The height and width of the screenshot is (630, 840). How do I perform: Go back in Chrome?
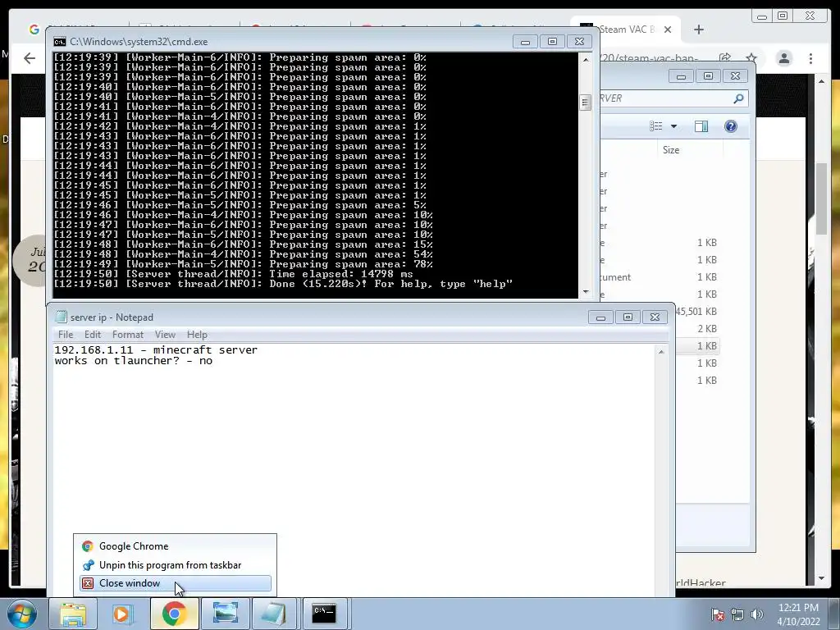(30, 58)
